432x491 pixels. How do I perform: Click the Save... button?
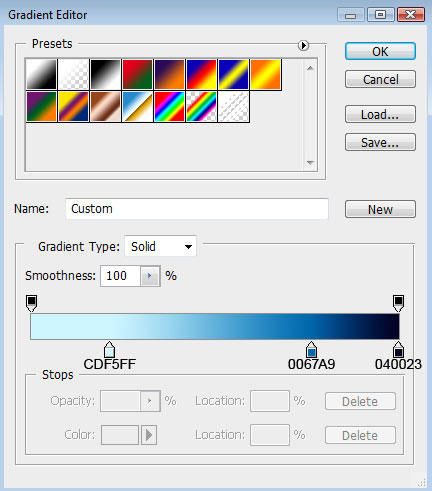380,142
